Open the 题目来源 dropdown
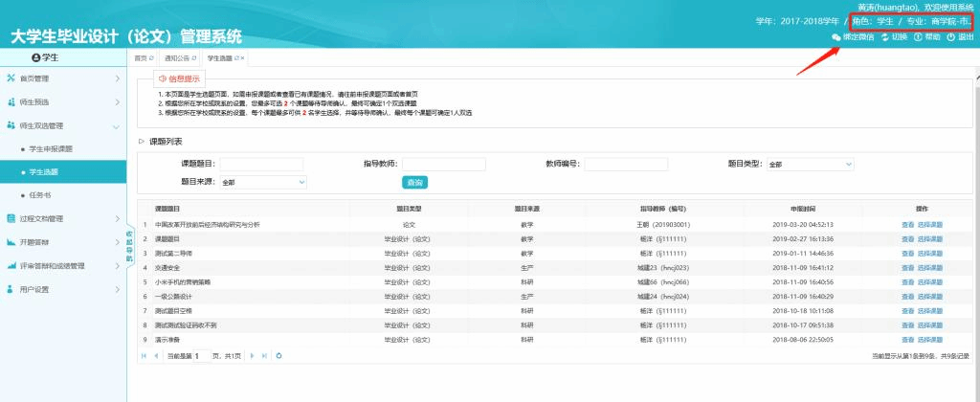This screenshot has height=402, width=980. point(261,181)
